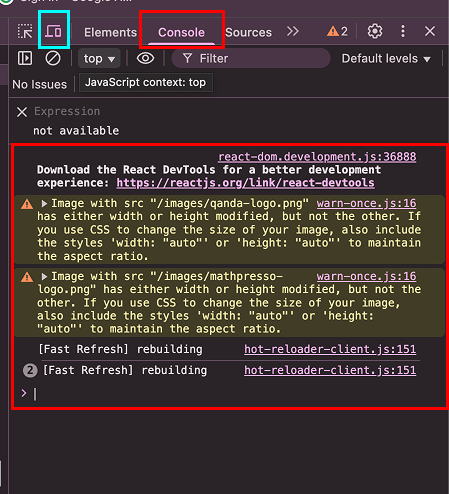
Task: Open the Default levels dropdown
Action: 386,59
